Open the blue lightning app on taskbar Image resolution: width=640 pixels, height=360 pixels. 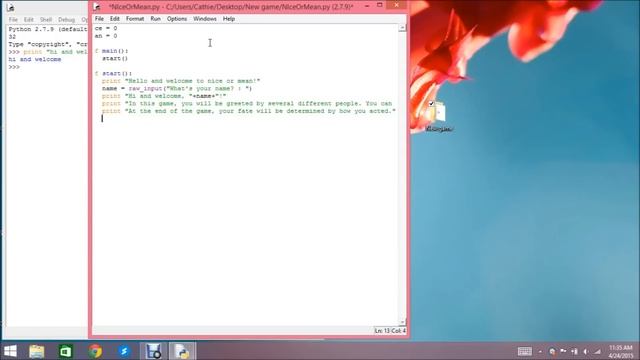tap(124, 351)
